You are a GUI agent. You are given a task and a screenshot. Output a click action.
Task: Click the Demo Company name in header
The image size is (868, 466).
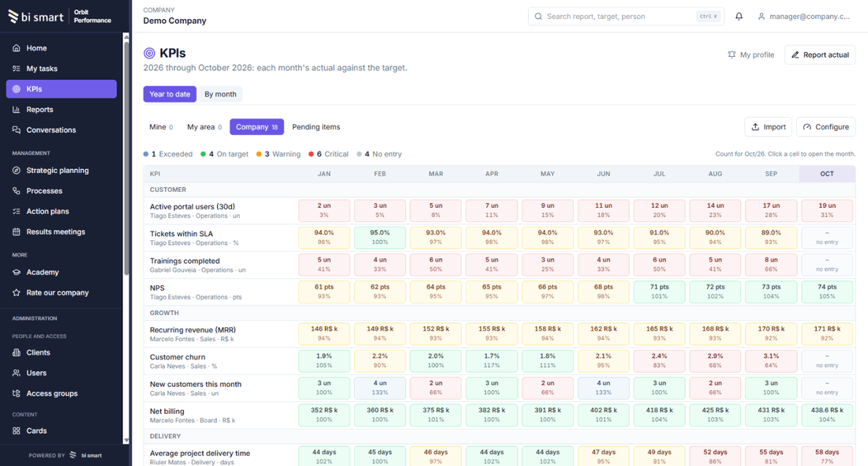click(x=174, y=21)
